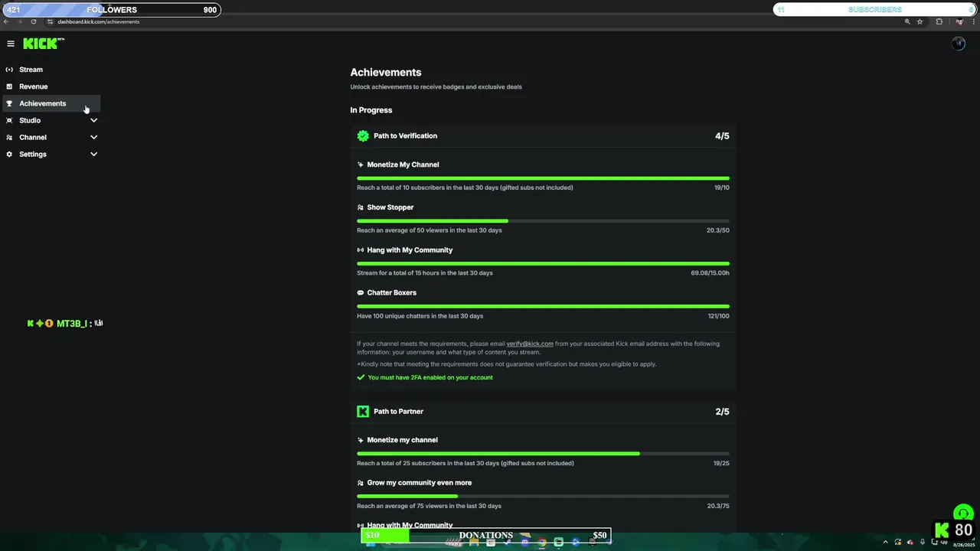Click the 20.3/75 average viewers value
Viewport: 980px width, 551px height.
point(718,506)
